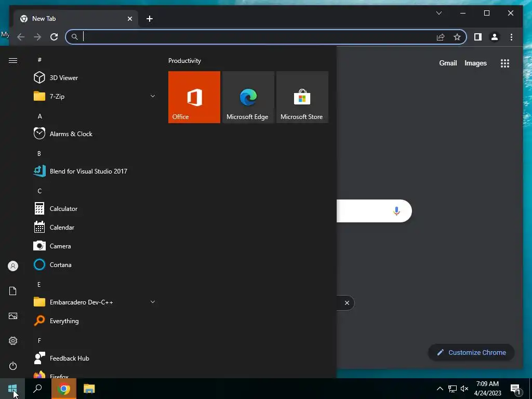The image size is (532, 399).
Task: Close the New Tab tab
Action: 129,19
